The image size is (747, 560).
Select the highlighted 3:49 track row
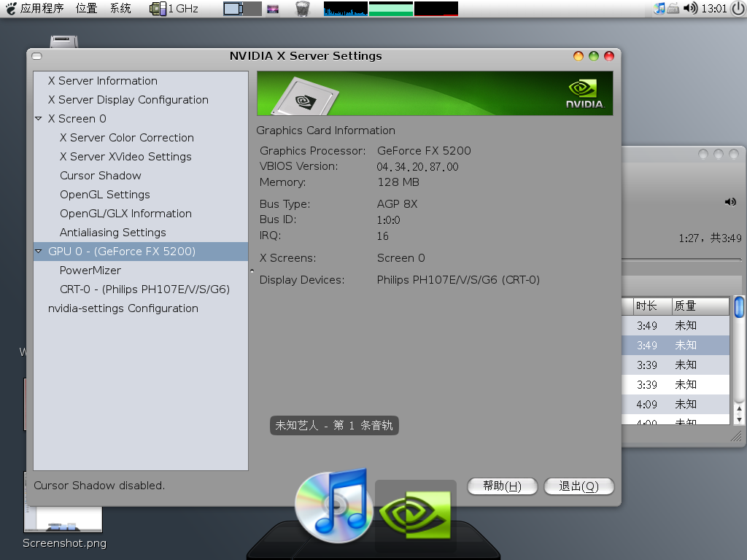click(x=676, y=345)
